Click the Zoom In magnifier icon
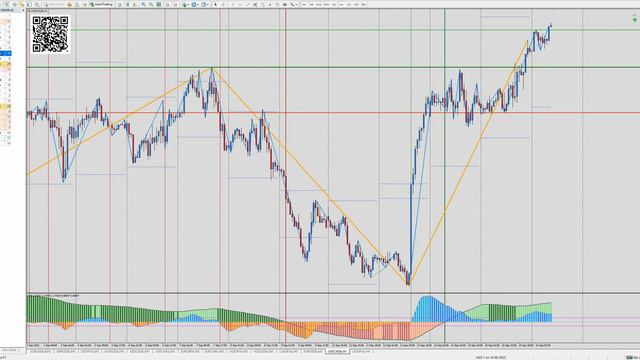This screenshot has height=360, width=640. [143, 4]
